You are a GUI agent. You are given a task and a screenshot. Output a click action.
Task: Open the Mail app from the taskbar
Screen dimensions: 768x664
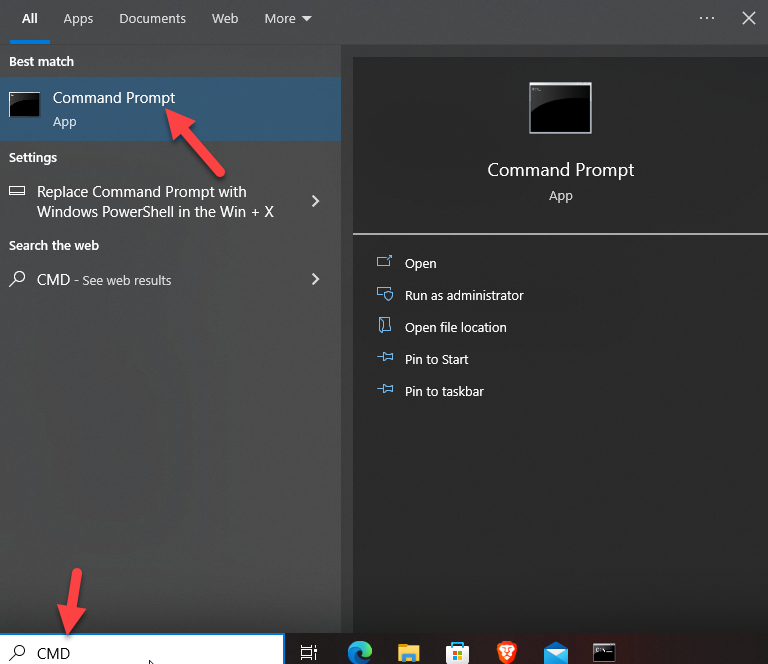coord(555,653)
